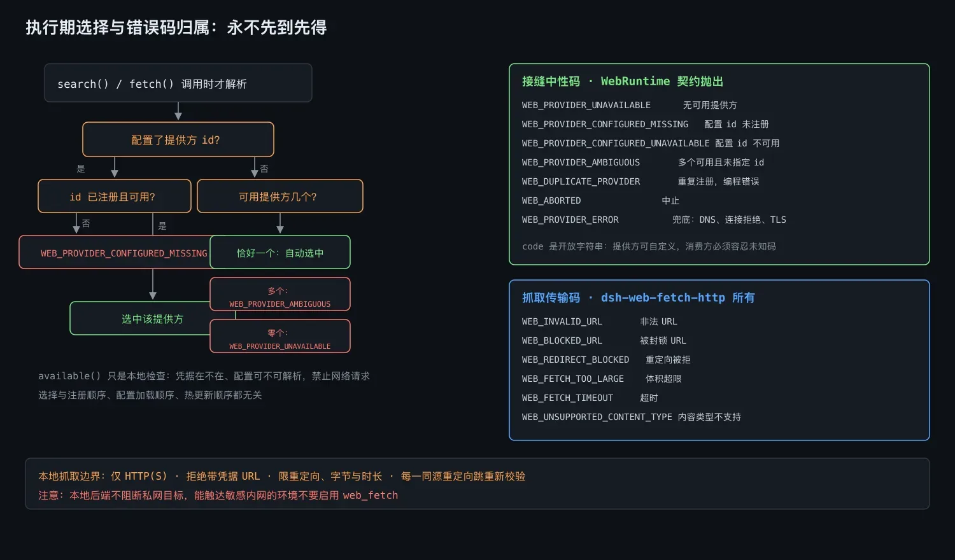Click the WEB_ABORTED row
Screen dimensions: 955x560
click(x=600, y=200)
